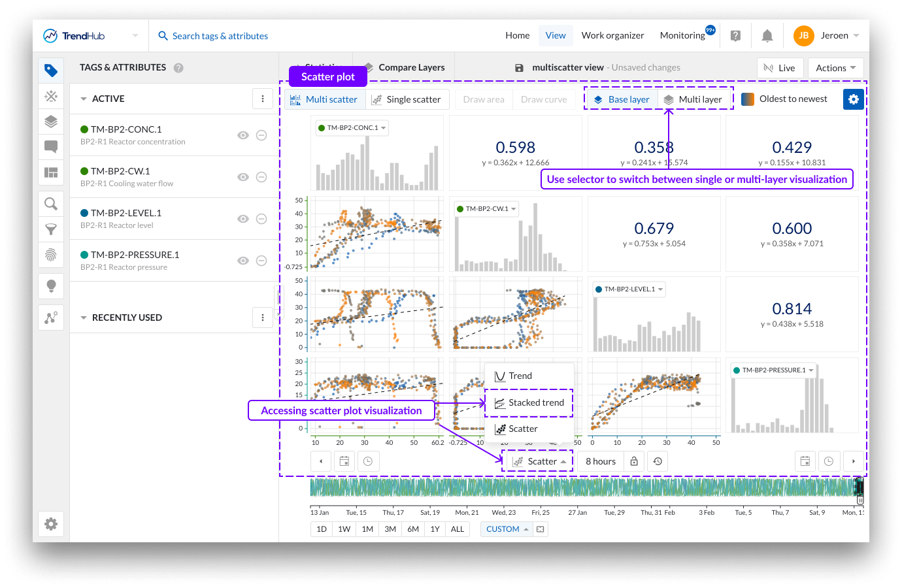Collapse the ACTIVE tags section
Viewport: 902px width, 588px height.
84,99
